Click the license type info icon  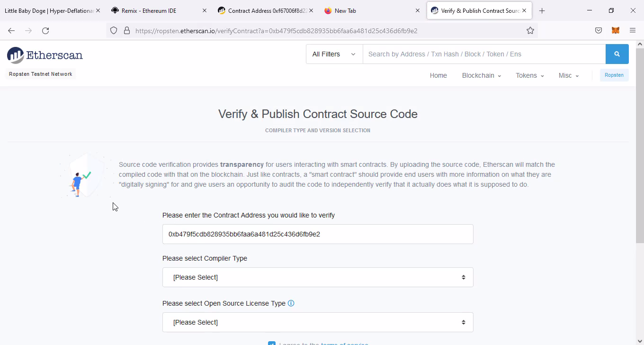(x=291, y=303)
